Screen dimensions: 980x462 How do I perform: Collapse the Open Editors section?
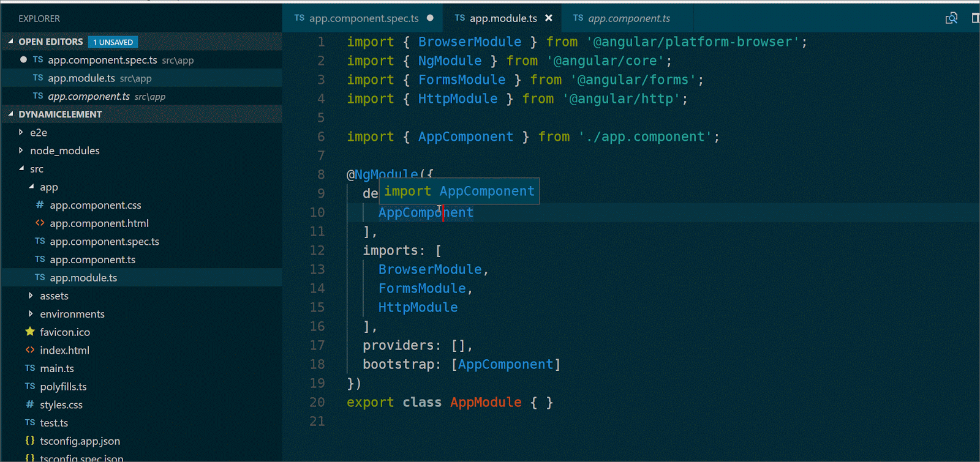click(x=10, y=42)
